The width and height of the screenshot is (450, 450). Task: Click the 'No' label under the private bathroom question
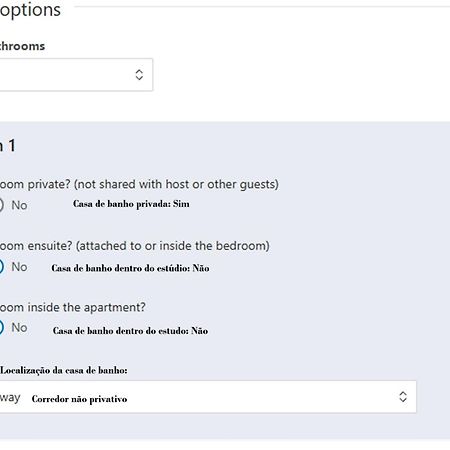pyautogui.click(x=19, y=205)
